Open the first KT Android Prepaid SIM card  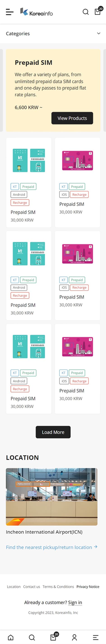point(29,182)
